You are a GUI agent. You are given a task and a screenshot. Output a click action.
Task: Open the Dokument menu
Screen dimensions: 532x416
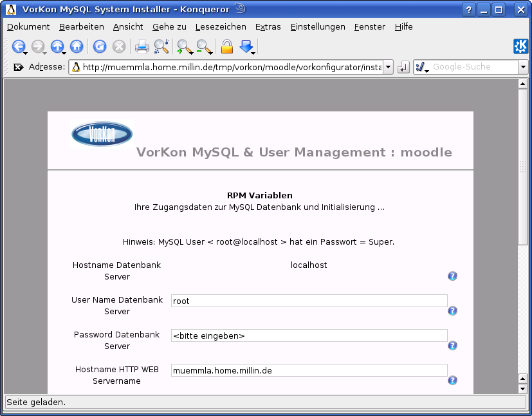tap(28, 27)
